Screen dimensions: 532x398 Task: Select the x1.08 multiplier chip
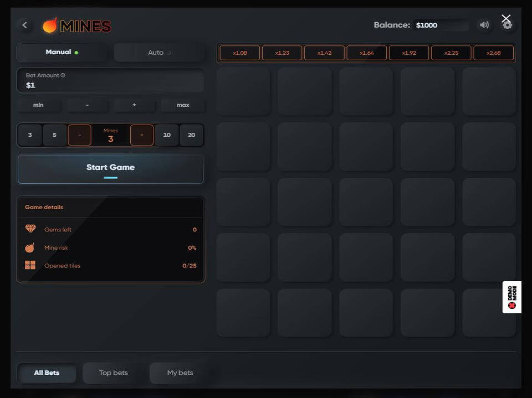[x=239, y=53]
